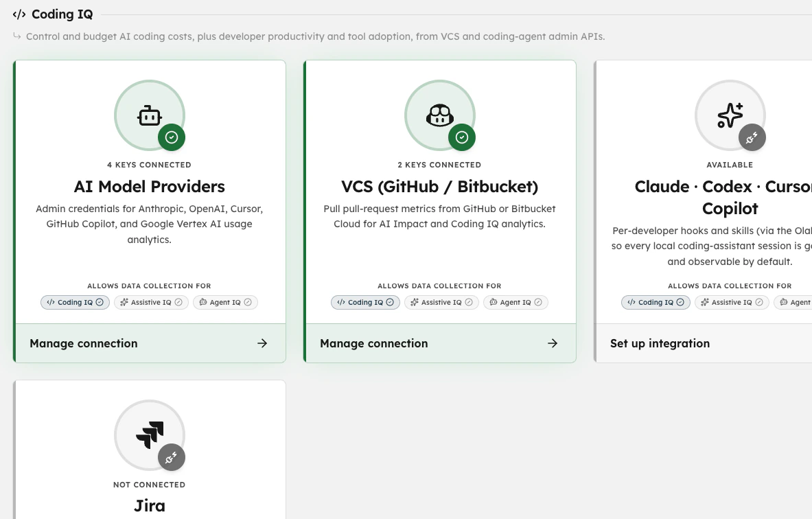
Task: Click the Admin credentials description on AI Model Providers
Action: pos(149,224)
